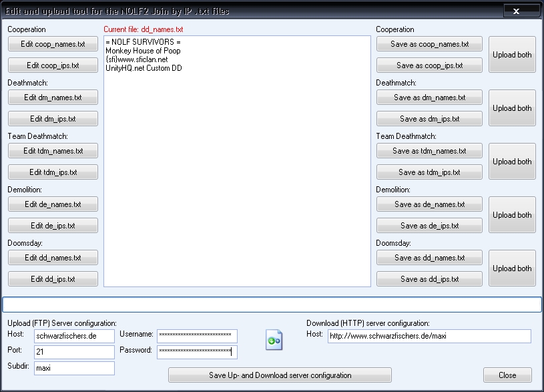
Task: Save as dd_ips.txt file
Action: [429, 279]
